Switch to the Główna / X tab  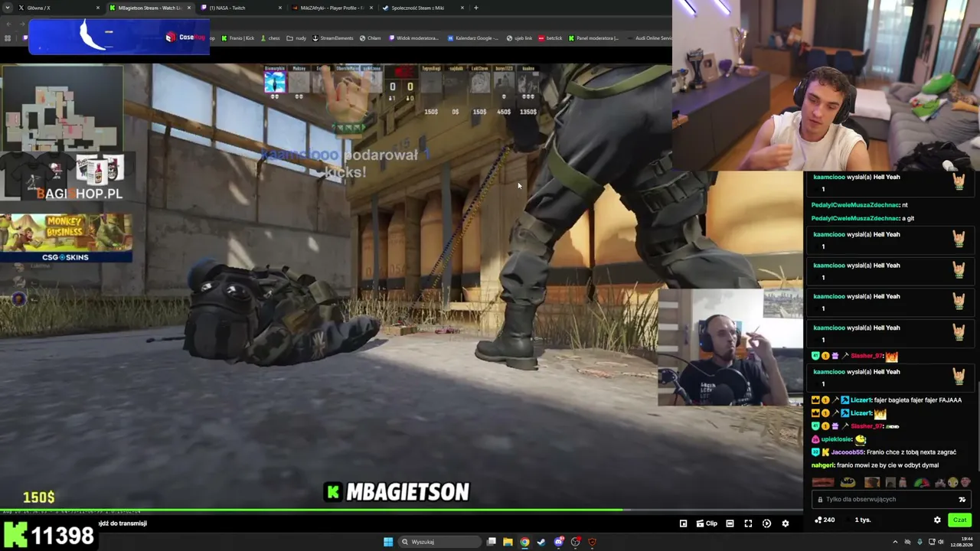click(52, 8)
